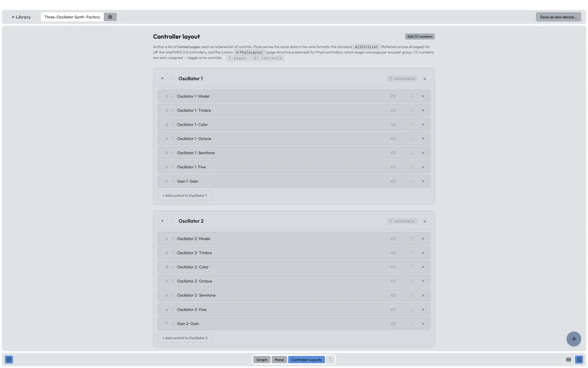Toggle the right sidebar panel icon
Image resolution: width=588 pixels, height=368 pixels.
[579, 359]
